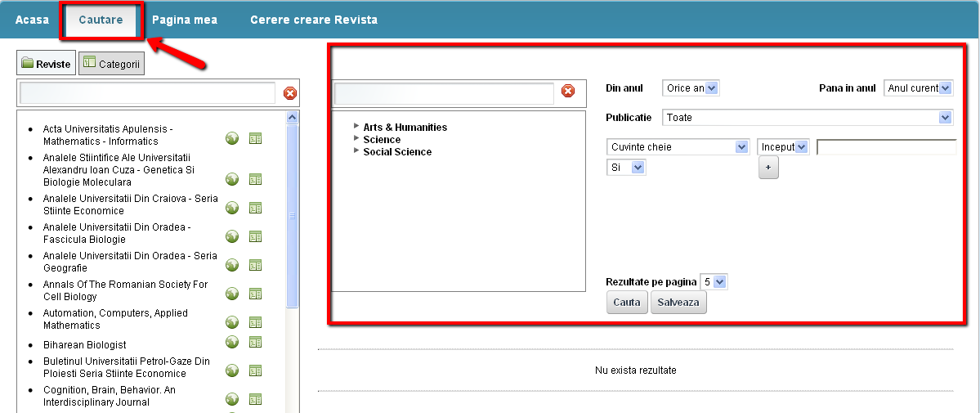Image resolution: width=980 pixels, height=413 pixels.
Task: Click details icon for Genetica Si Biologie Moleculara
Action: (255, 180)
